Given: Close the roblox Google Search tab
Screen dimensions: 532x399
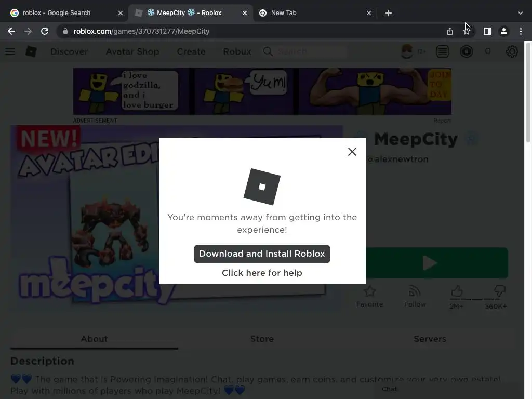Looking at the screenshot, I should pos(121,13).
